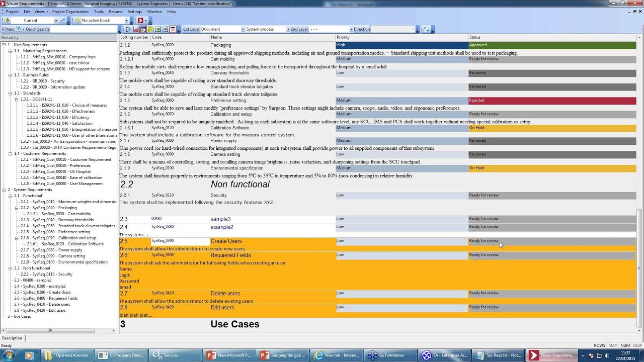Viewport: 644px width, 362px height.
Task: Collapse the '1.4 - Customer Requirements' tree node
Action: click(10, 153)
